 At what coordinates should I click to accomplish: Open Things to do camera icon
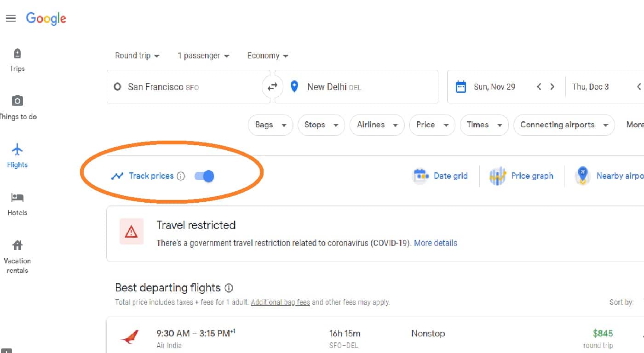pos(17,100)
